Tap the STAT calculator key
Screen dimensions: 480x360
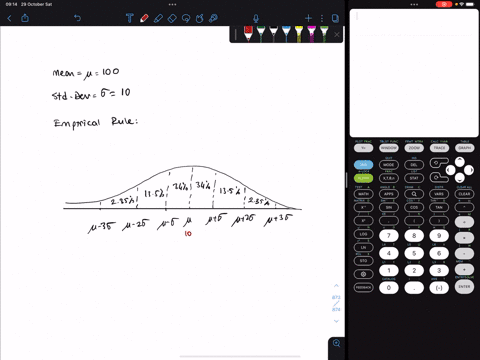[x=414, y=178]
